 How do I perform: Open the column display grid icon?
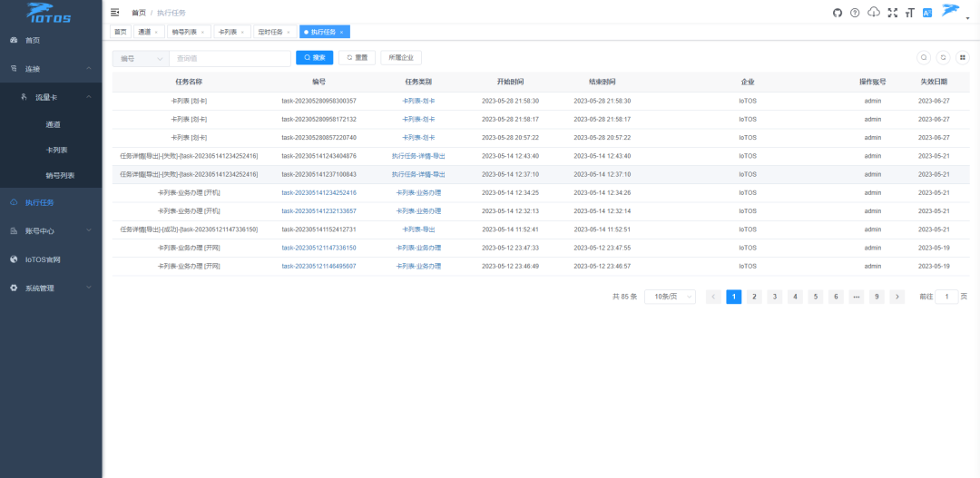(x=962, y=57)
